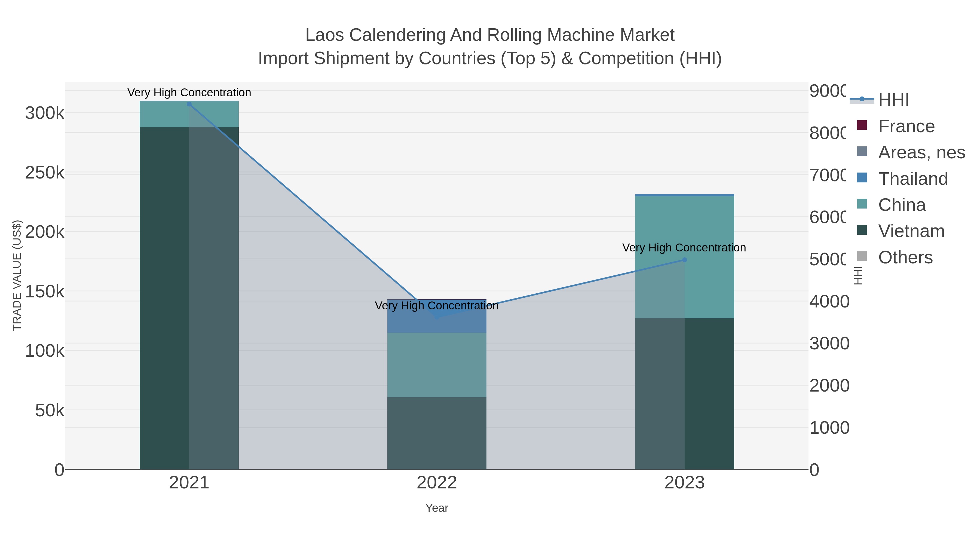Click the 2022 China bar segment
Image resolution: width=980 pixels, height=551 pixels.
(x=437, y=365)
